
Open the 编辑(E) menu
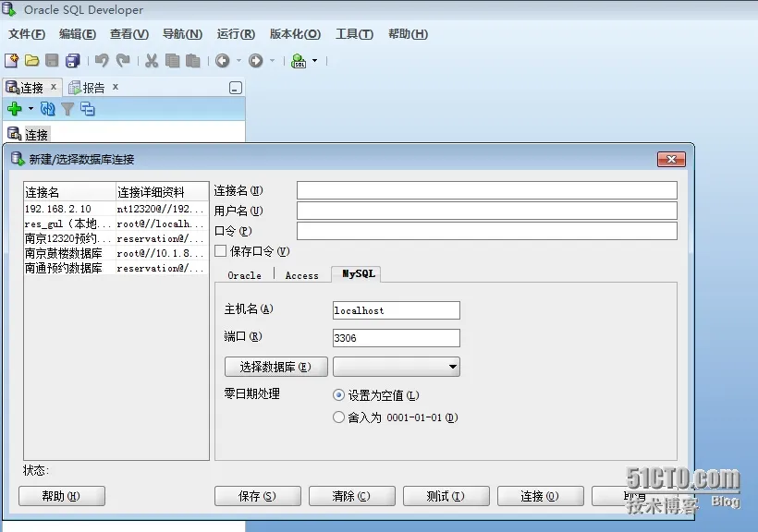pyautogui.click(x=78, y=34)
